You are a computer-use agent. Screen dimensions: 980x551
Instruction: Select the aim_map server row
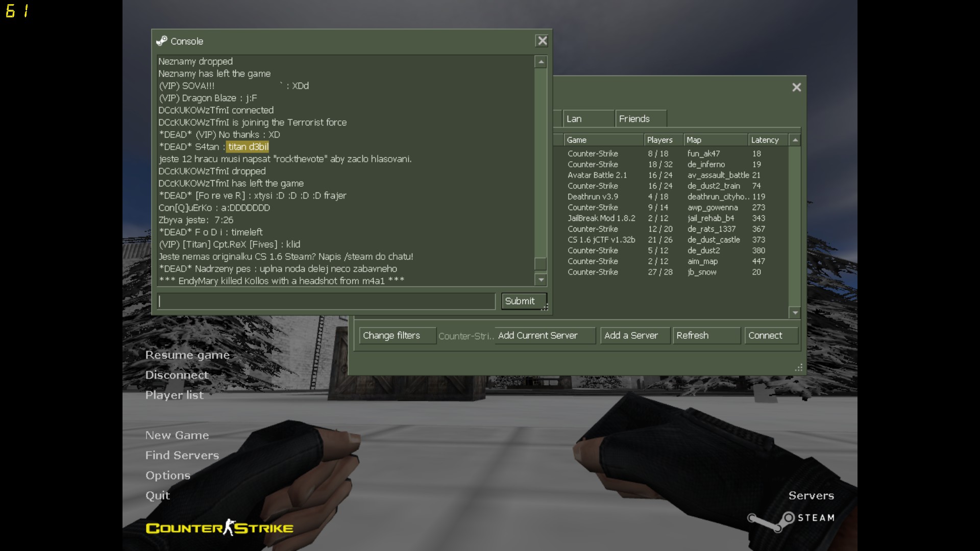point(671,261)
